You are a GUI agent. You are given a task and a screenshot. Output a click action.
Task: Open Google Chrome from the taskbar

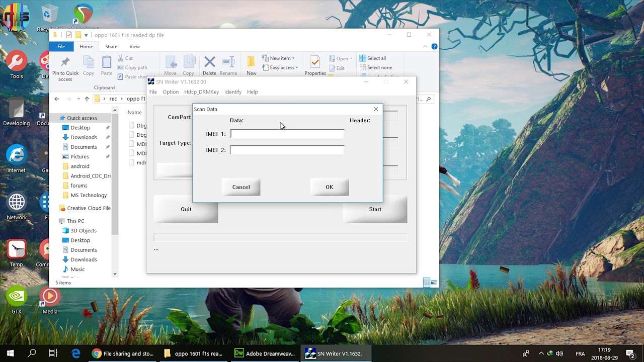click(123, 353)
